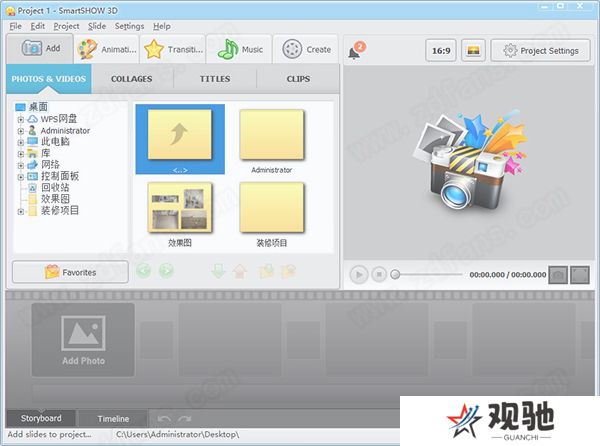
Task: Select the Administrator folder thumbnail
Action: pyautogui.click(x=272, y=141)
